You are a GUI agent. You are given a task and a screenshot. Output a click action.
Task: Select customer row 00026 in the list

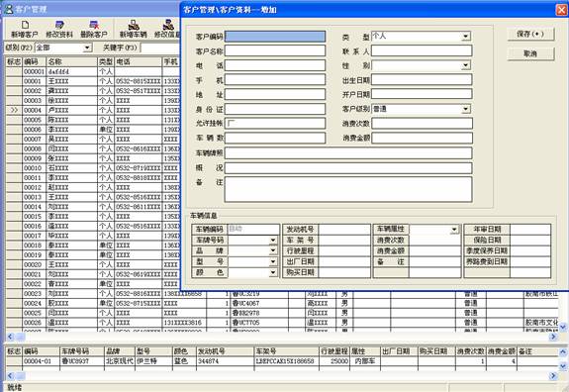click(x=282, y=323)
